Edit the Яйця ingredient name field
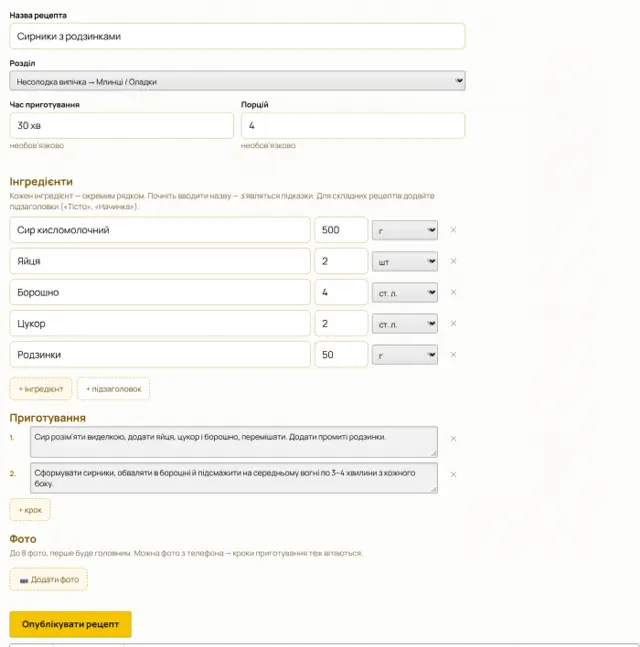640x647 pixels. (x=160, y=261)
